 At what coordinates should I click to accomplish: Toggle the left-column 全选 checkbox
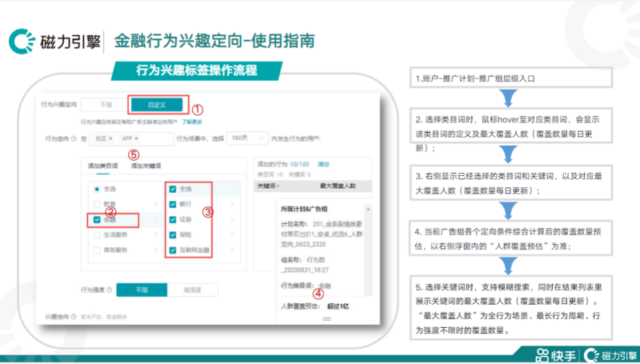tap(97, 189)
